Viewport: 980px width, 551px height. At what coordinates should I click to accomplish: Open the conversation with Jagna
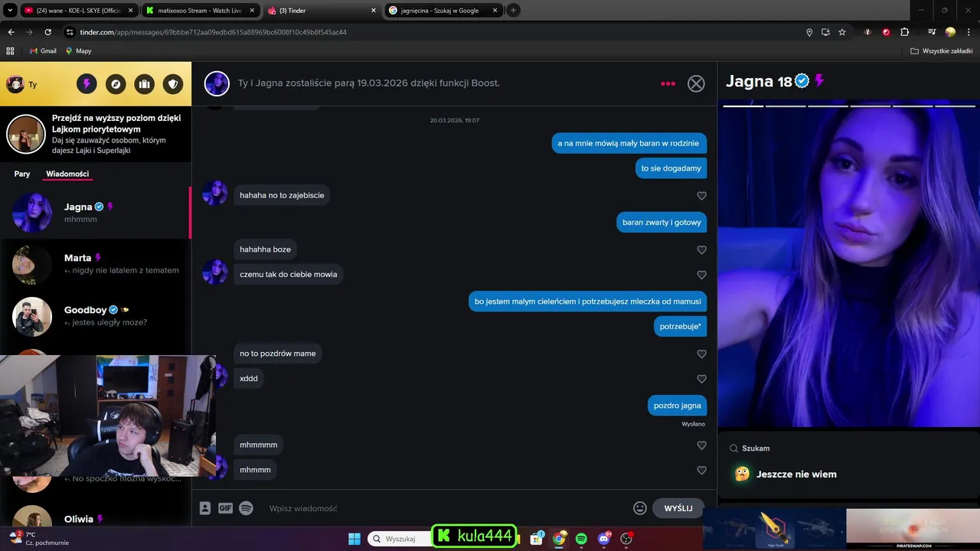click(96, 213)
